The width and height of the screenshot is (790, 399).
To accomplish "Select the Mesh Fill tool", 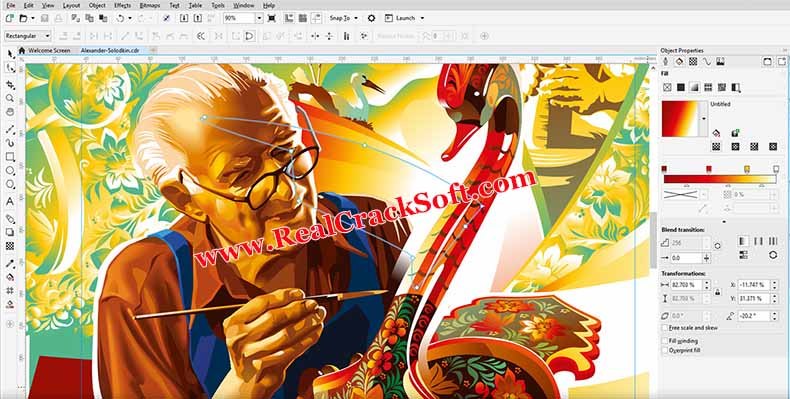I will 10,291.
